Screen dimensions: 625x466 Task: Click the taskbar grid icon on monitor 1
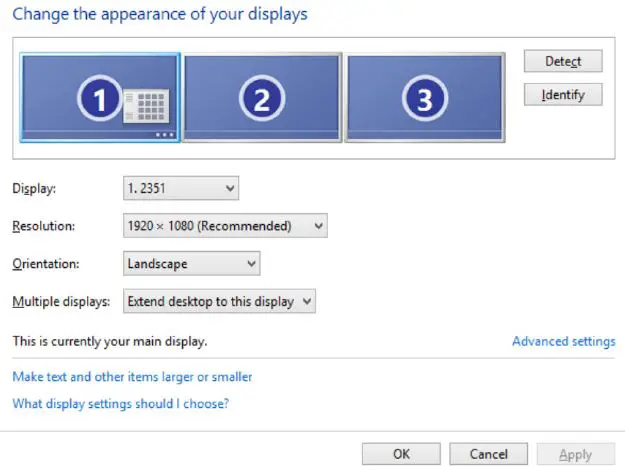147,103
